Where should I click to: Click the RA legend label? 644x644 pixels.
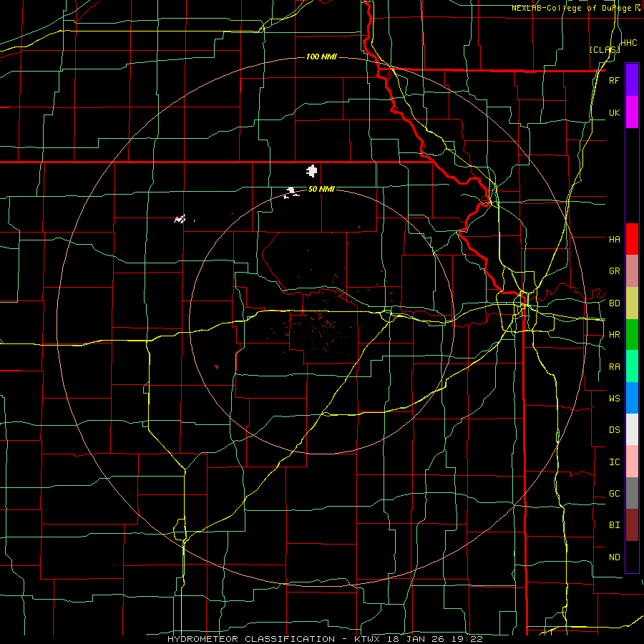tap(614, 367)
